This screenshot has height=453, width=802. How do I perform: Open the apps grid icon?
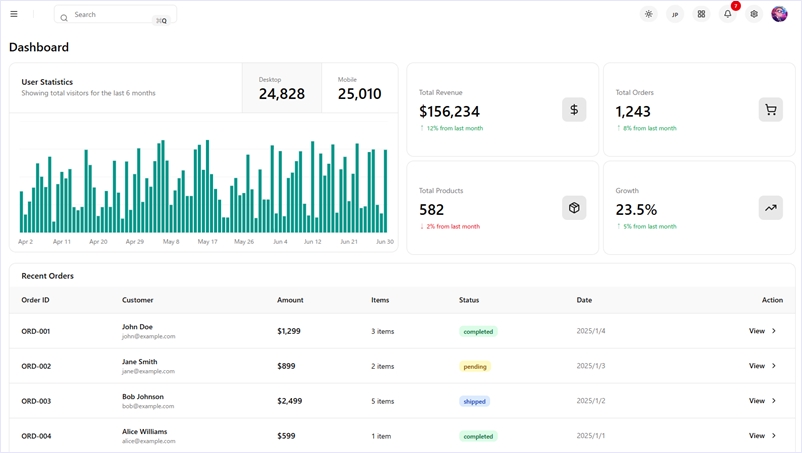(701, 14)
